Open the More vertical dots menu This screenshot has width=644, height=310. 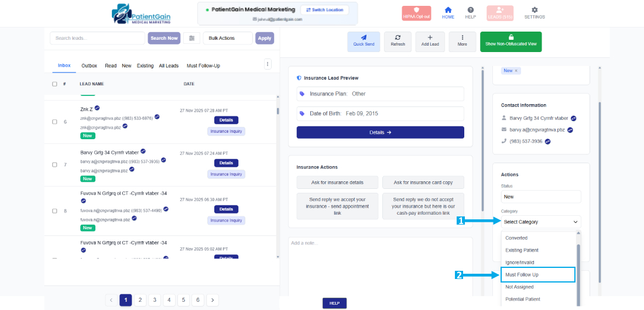(463, 42)
